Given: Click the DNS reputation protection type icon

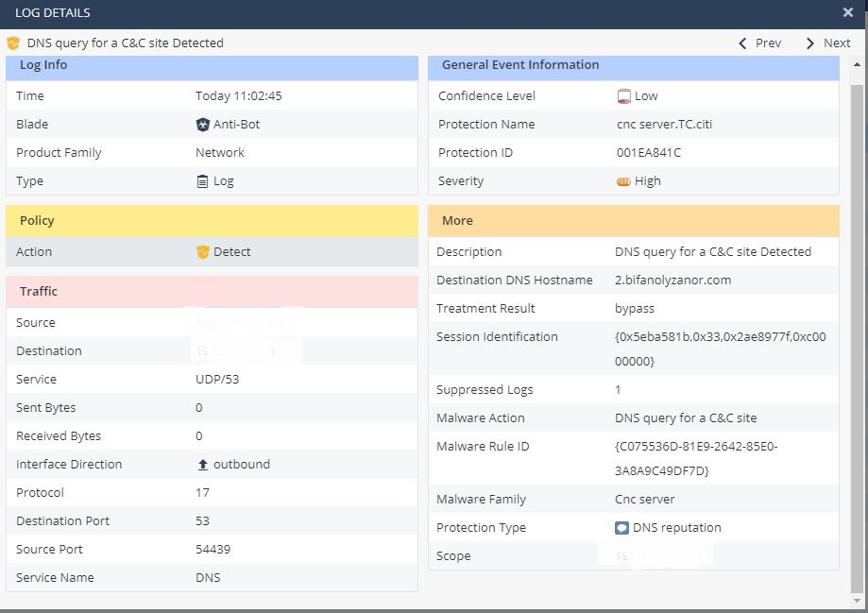Looking at the screenshot, I should [x=621, y=528].
